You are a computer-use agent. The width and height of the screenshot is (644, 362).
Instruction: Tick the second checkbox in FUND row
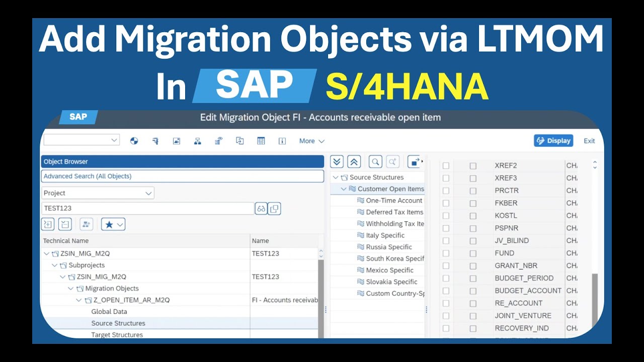click(473, 253)
